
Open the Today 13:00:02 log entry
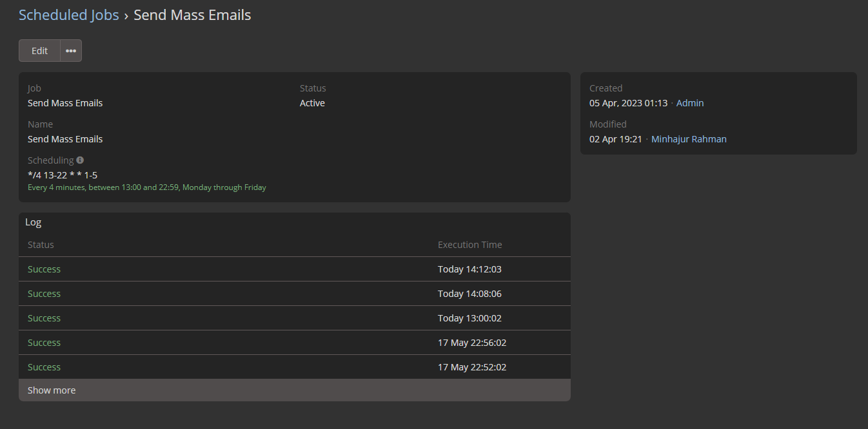469,318
